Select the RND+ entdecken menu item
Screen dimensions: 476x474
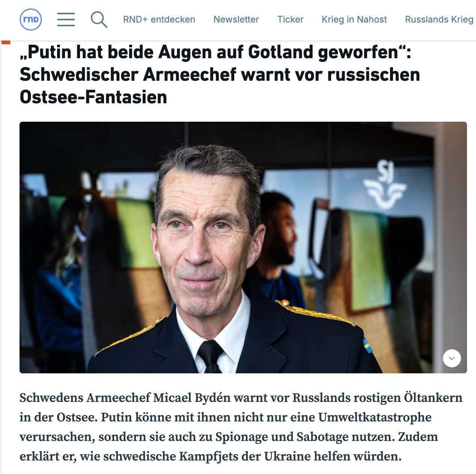coord(159,20)
